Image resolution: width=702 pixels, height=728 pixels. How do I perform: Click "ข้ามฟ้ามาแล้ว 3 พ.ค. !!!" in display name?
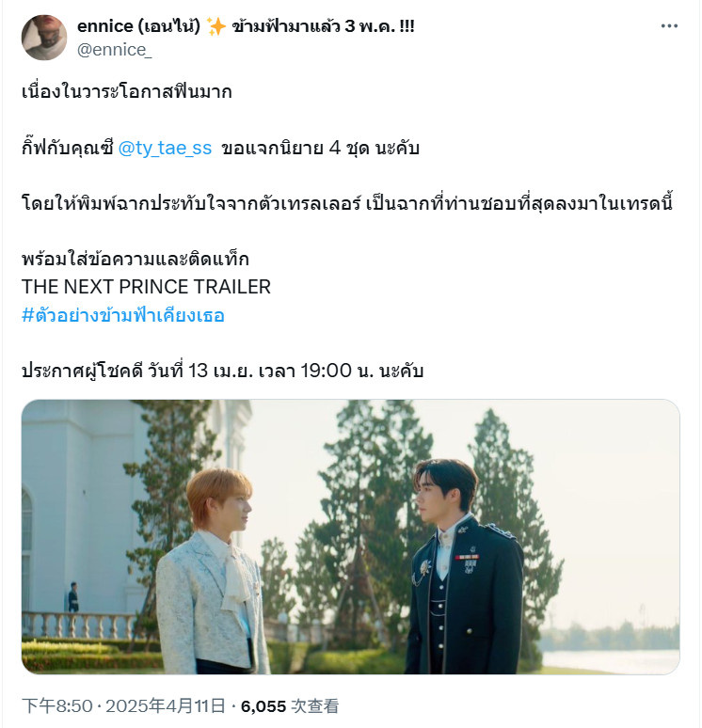(324, 26)
